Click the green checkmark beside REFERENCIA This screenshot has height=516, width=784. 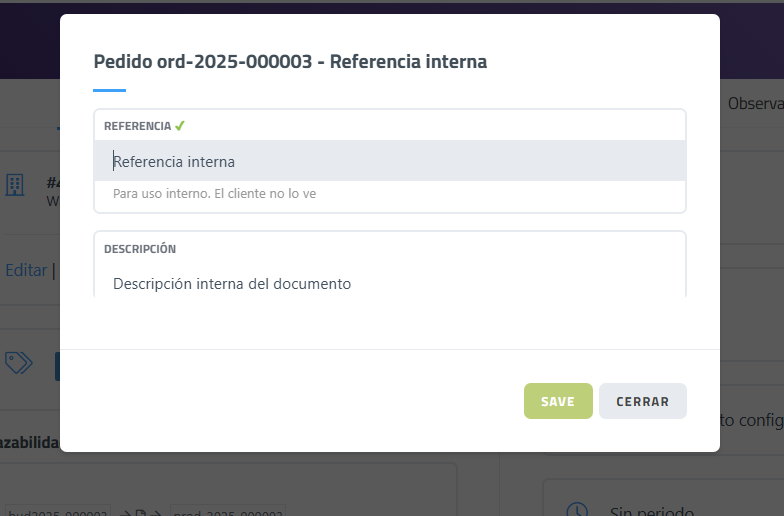[x=180, y=126]
